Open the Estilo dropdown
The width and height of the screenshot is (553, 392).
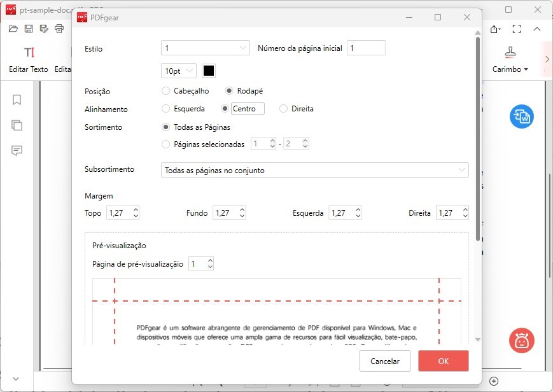[x=206, y=48]
